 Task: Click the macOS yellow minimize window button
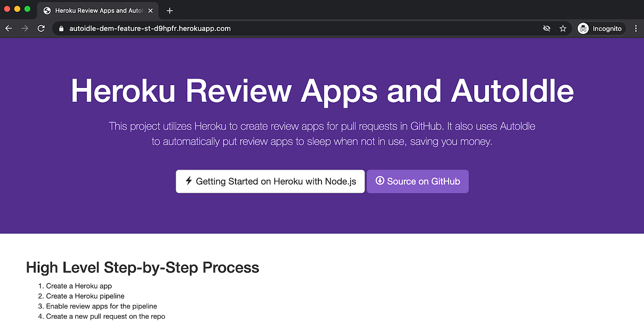pos(17,9)
